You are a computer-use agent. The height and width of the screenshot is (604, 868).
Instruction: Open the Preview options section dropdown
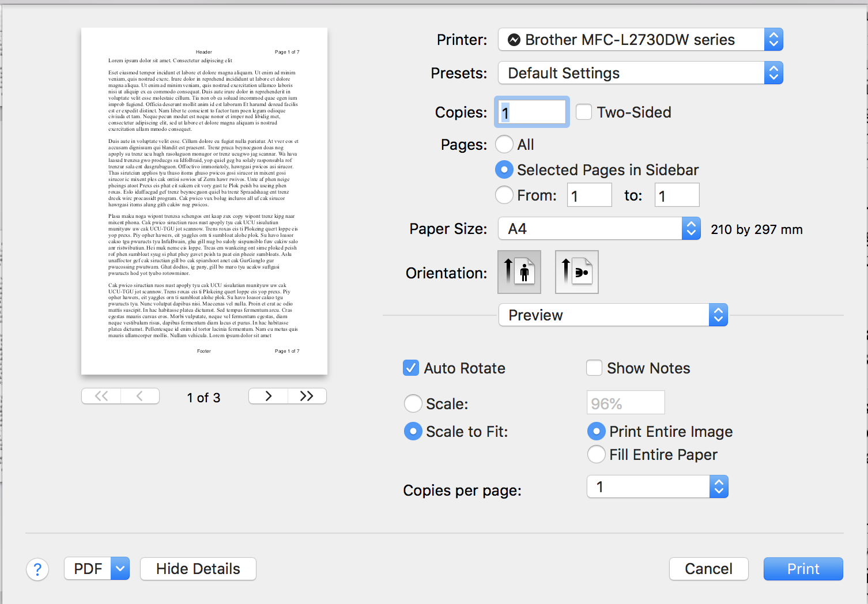point(613,315)
